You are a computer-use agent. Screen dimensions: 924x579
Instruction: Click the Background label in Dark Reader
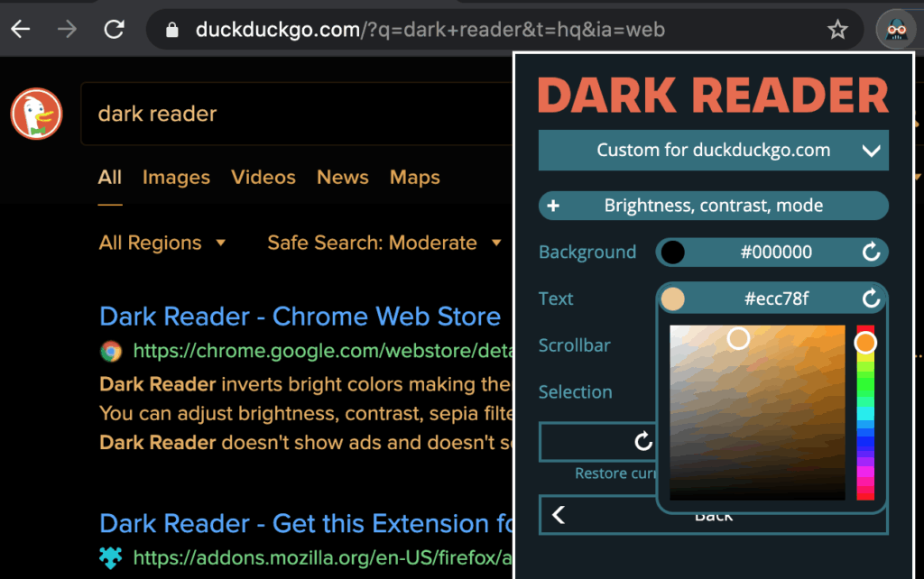coord(587,253)
